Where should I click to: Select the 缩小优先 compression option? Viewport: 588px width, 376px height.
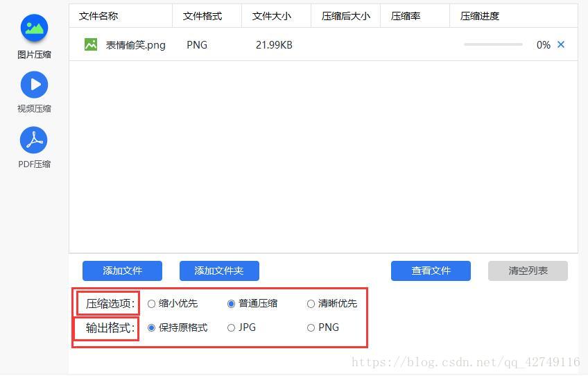[173, 304]
